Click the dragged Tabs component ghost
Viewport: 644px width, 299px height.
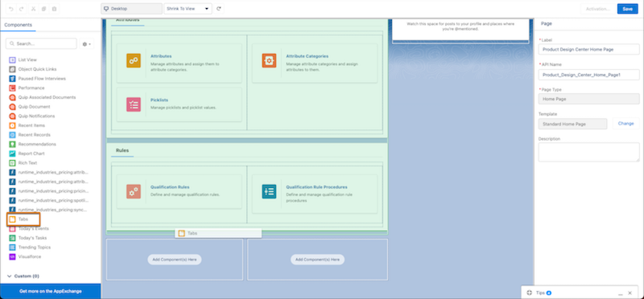tap(218, 233)
